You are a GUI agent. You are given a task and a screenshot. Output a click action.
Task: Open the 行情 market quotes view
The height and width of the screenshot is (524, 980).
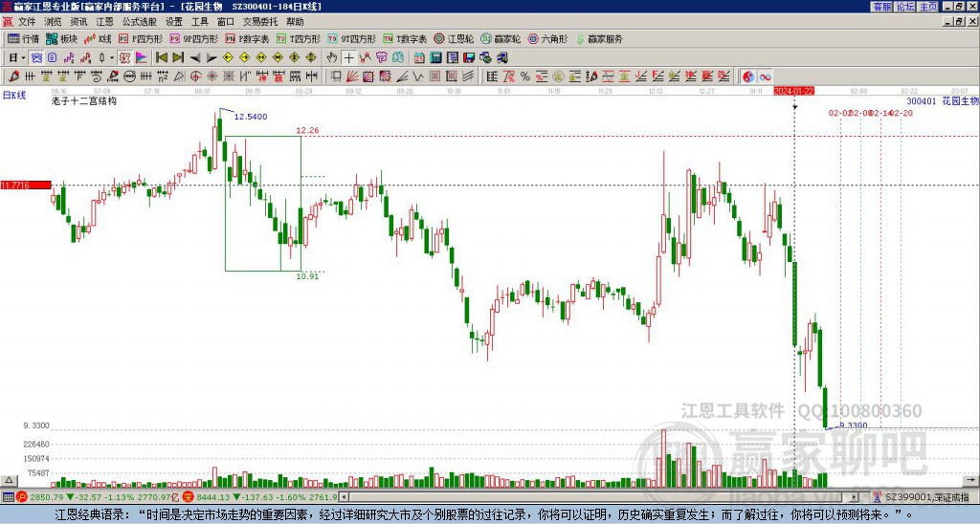click(23, 38)
